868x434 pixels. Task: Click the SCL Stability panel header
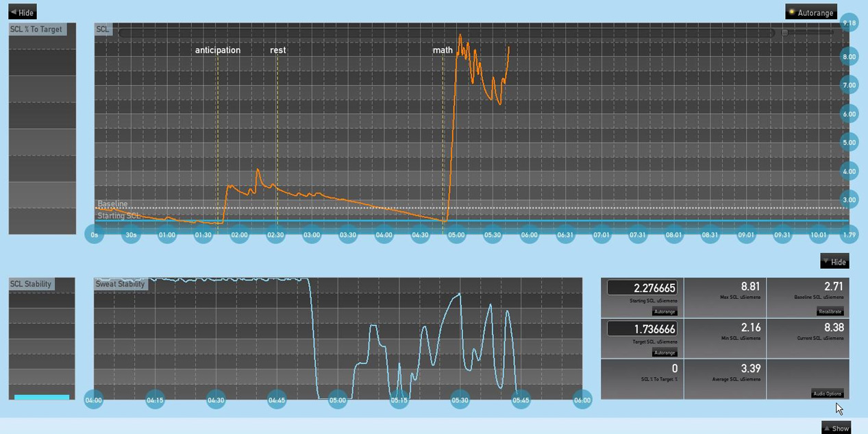point(31,284)
